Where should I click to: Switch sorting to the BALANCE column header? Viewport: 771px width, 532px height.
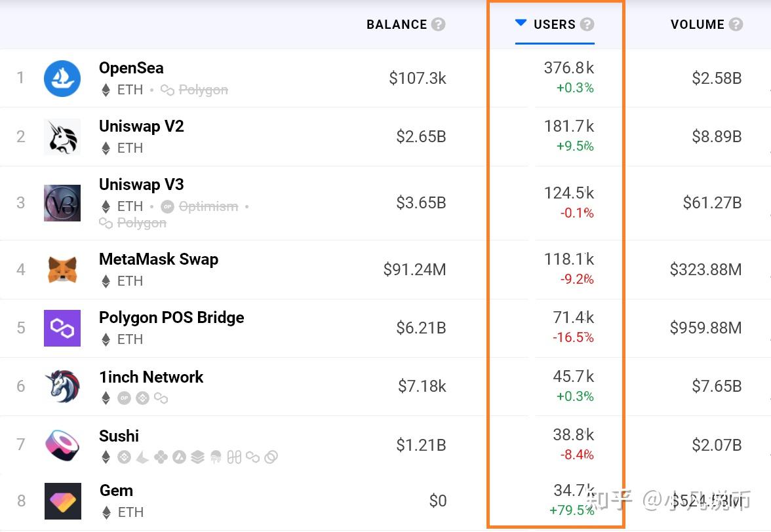pyautogui.click(x=397, y=24)
